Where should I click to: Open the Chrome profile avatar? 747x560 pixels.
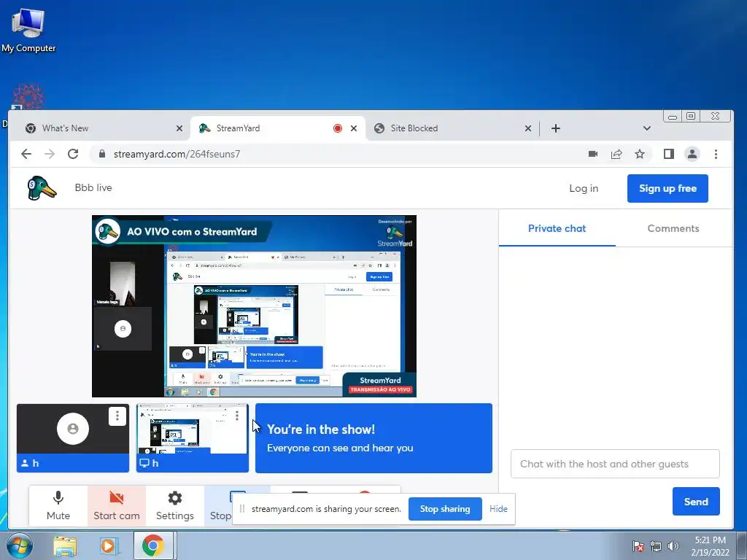pos(692,154)
